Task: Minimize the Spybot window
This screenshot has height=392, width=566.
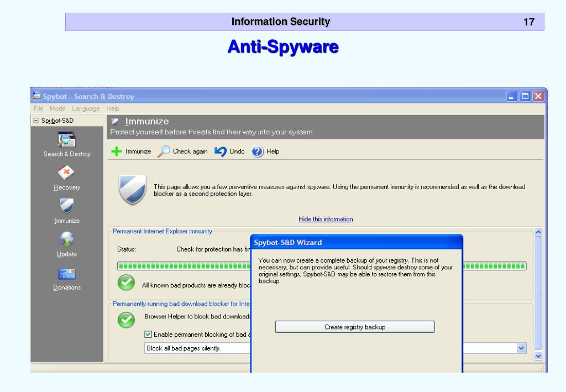Action: 512,96
